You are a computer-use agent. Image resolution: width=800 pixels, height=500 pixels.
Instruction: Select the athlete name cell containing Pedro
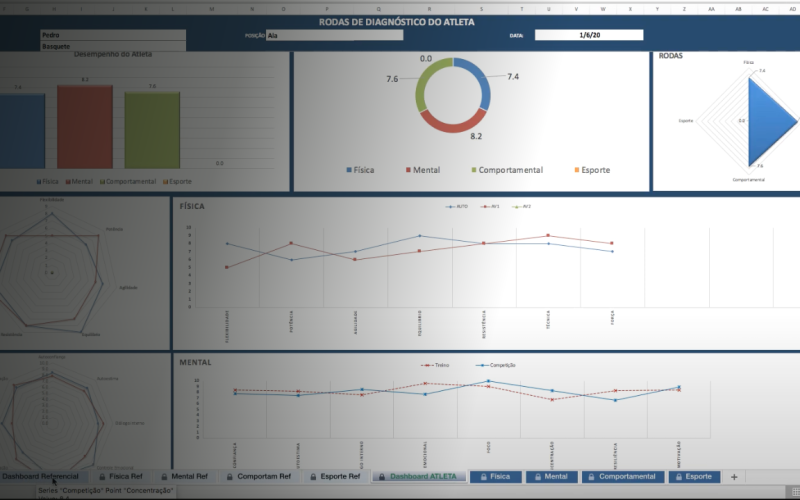[x=112, y=34]
